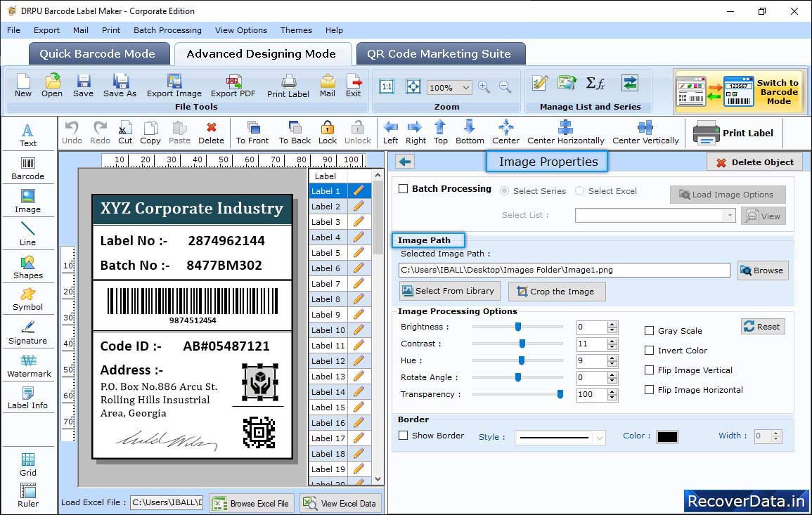Lock the selected object
812x515 pixels.
[x=328, y=133]
